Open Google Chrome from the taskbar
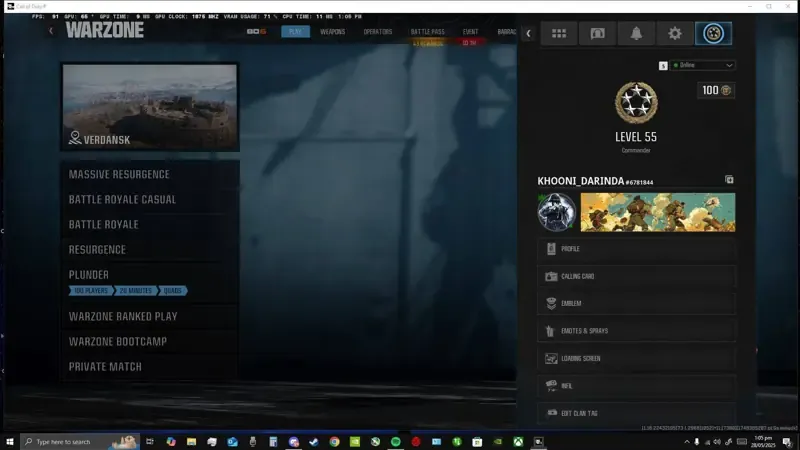 tap(334, 442)
